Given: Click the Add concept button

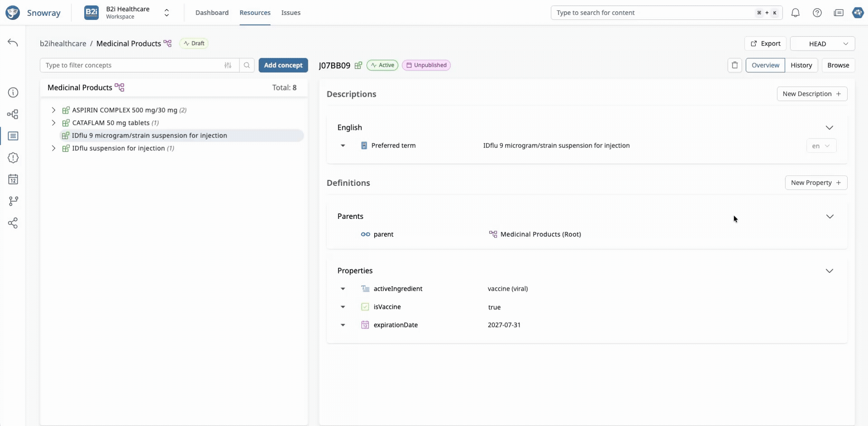Looking at the screenshot, I should coord(283,65).
